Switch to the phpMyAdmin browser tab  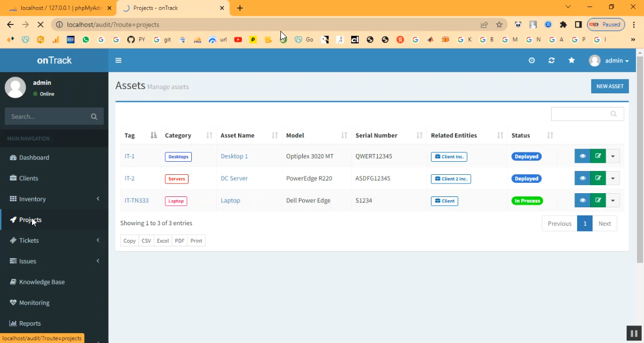(x=60, y=8)
